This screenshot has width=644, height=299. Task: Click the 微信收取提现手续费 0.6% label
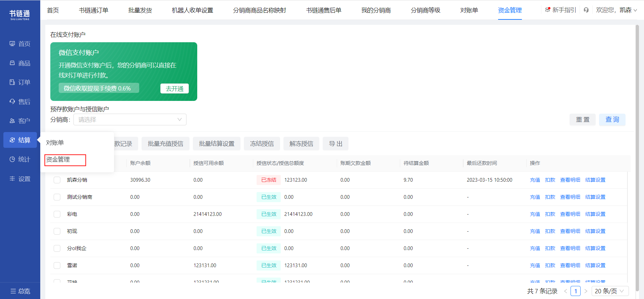pos(99,88)
